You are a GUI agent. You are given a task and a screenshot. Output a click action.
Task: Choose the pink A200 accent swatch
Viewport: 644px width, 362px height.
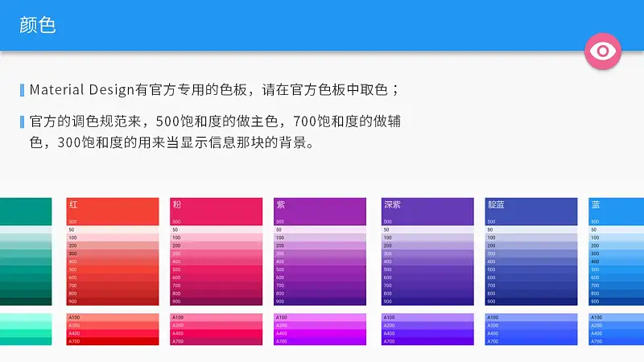[216, 326]
